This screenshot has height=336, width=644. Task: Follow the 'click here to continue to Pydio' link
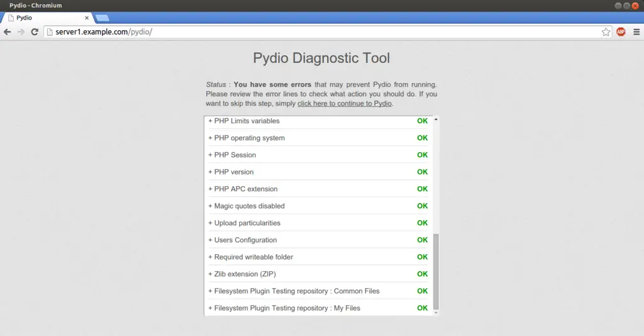344,104
